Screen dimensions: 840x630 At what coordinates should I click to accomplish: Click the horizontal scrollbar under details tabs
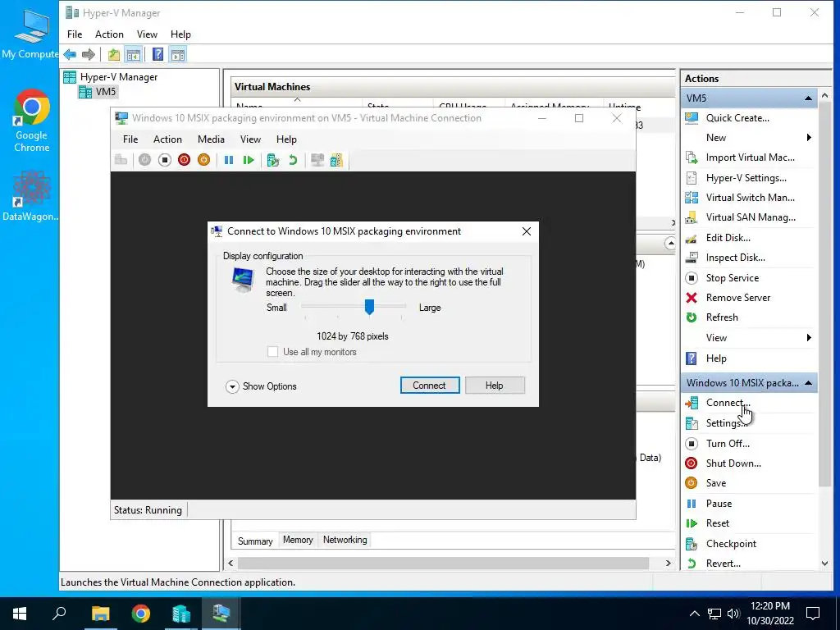click(x=444, y=563)
